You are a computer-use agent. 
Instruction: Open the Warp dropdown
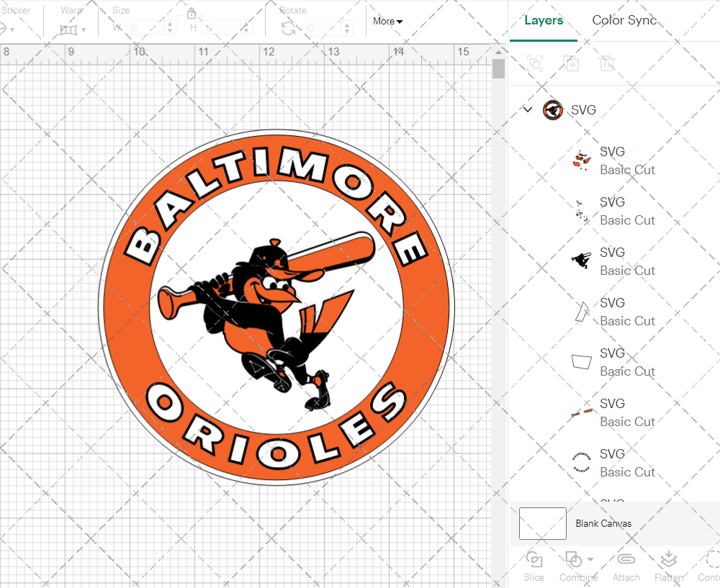coord(73,29)
